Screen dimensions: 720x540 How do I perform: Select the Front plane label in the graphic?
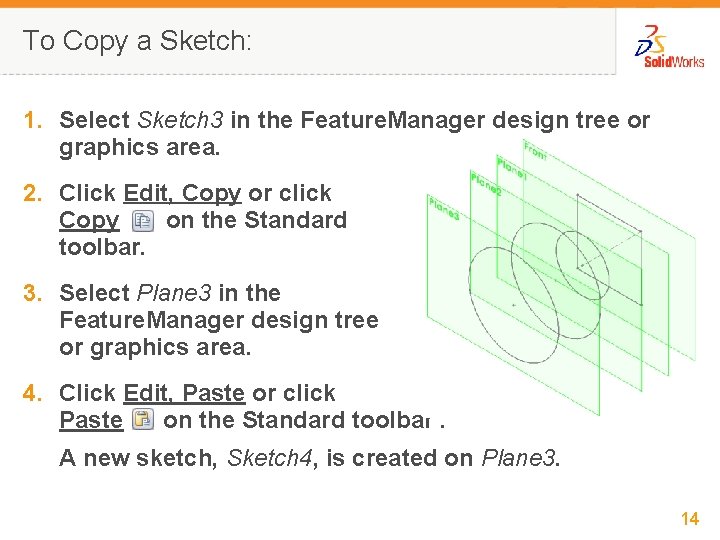click(x=536, y=152)
